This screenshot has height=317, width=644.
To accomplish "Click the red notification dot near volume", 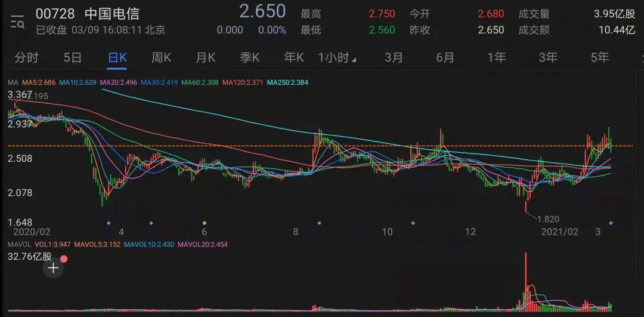I will click(64, 258).
